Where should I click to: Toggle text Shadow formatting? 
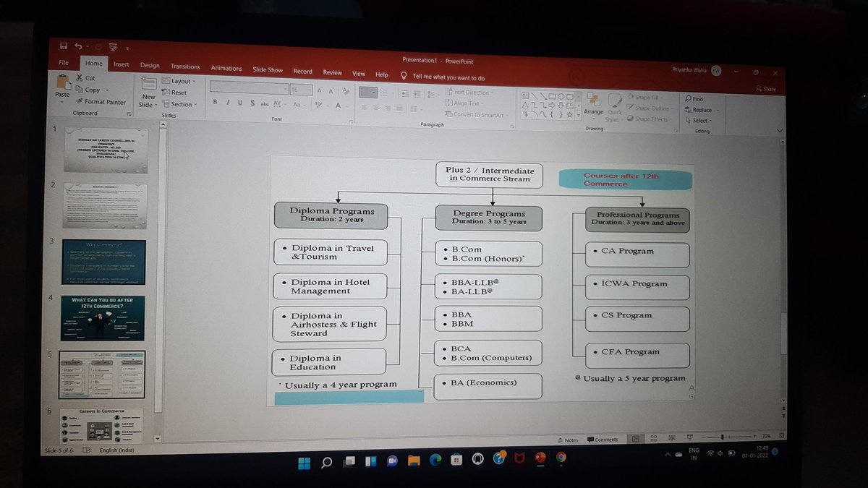252,103
